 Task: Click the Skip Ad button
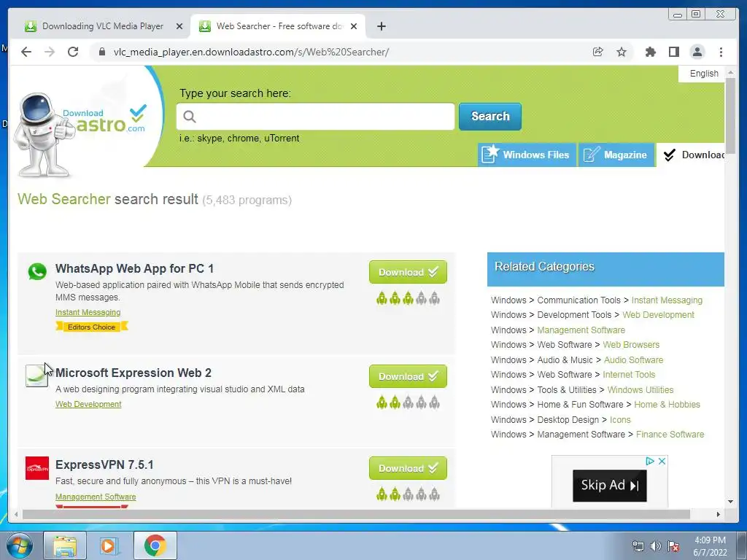[609, 485]
